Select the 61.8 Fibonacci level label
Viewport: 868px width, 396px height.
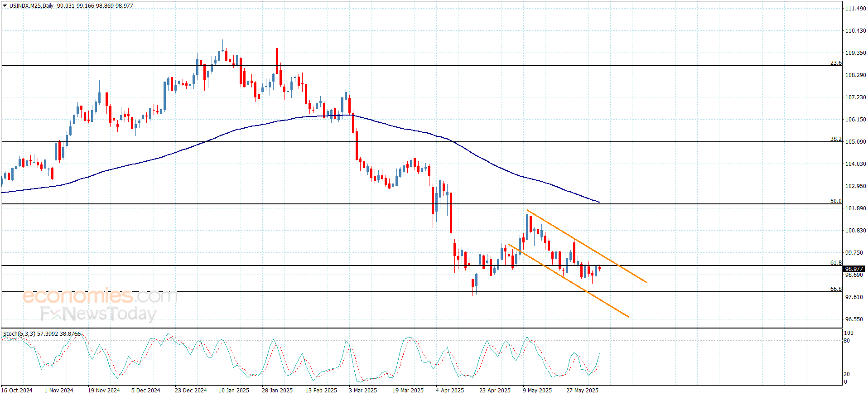[836, 263]
